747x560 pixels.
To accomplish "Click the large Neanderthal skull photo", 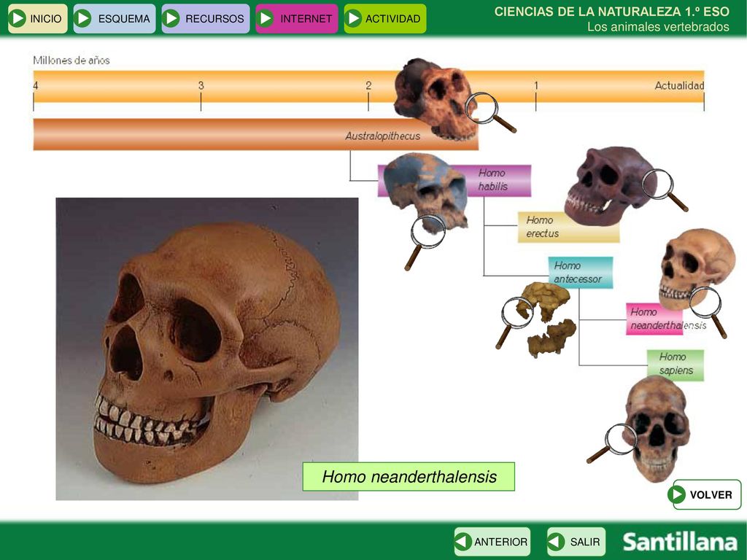I will tap(206, 349).
